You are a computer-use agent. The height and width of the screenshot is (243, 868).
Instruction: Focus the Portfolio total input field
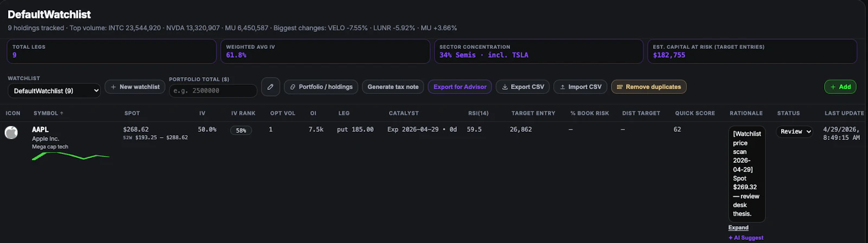213,91
